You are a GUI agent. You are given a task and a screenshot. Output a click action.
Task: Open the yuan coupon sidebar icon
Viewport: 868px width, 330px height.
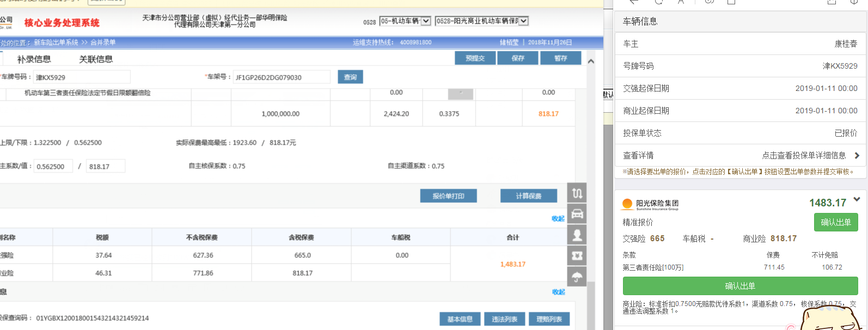577,255
